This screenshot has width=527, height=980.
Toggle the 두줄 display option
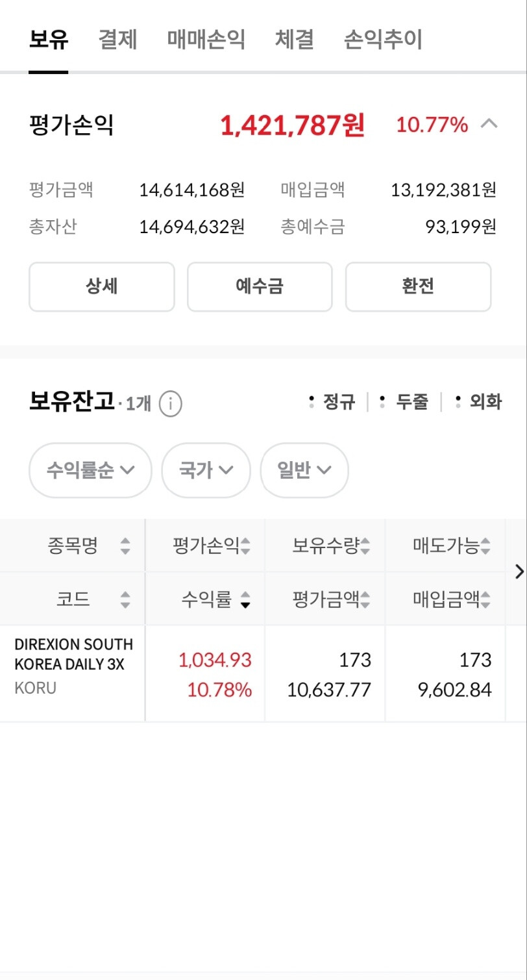(405, 402)
